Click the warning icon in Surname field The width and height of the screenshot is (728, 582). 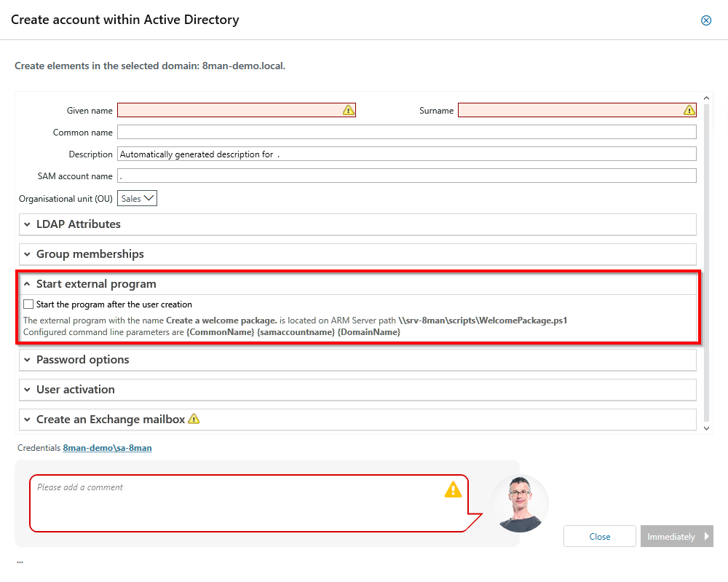(x=689, y=110)
